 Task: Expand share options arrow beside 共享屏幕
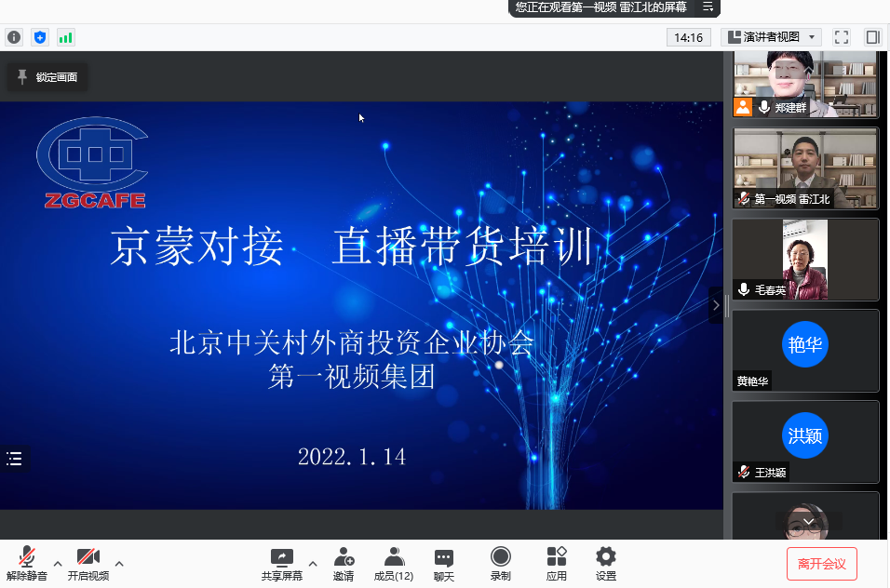(313, 564)
